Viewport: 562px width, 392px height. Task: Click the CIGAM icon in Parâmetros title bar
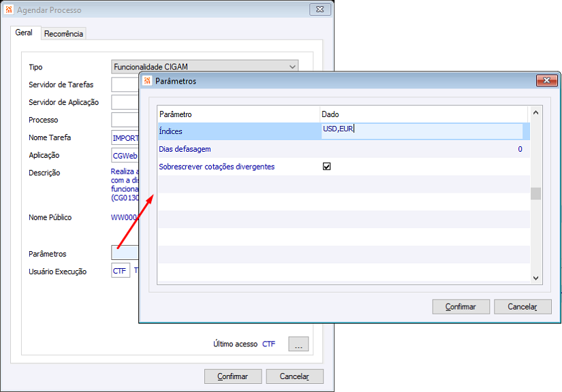[x=147, y=81]
